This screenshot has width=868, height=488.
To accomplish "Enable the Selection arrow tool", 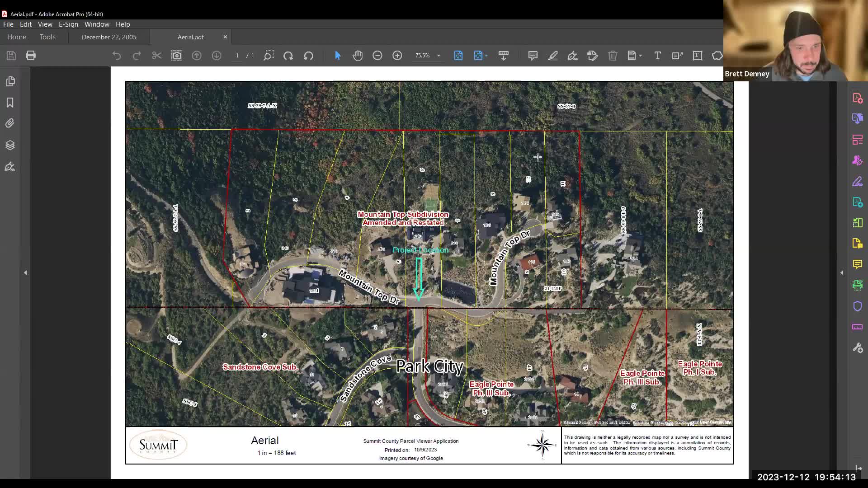I will tap(337, 56).
